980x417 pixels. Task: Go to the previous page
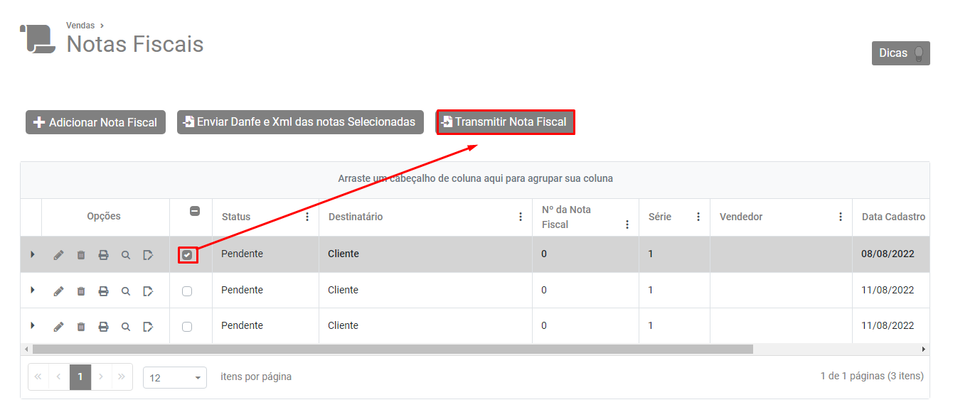(59, 377)
